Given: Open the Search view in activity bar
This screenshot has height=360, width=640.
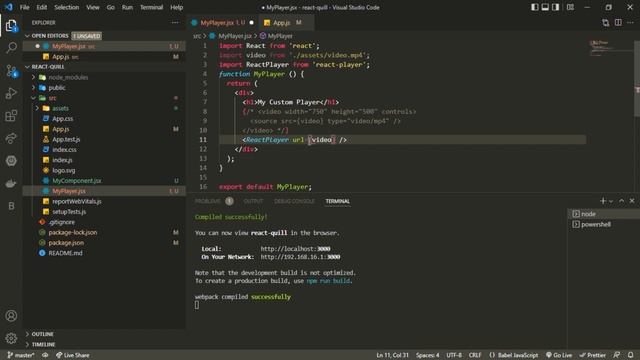Looking at the screenshot, I should (x=11, y=48).
